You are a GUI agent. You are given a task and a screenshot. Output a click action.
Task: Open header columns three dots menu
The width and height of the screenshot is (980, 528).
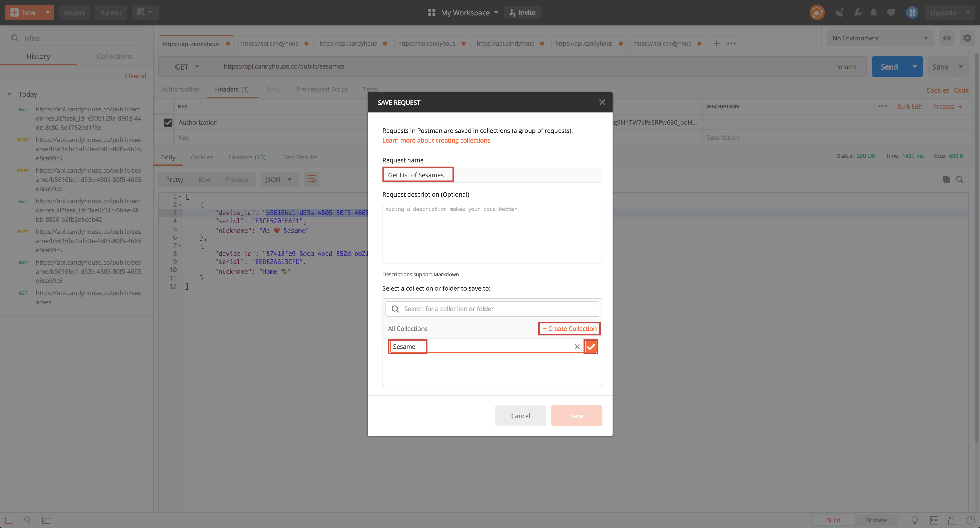(882, 106)
